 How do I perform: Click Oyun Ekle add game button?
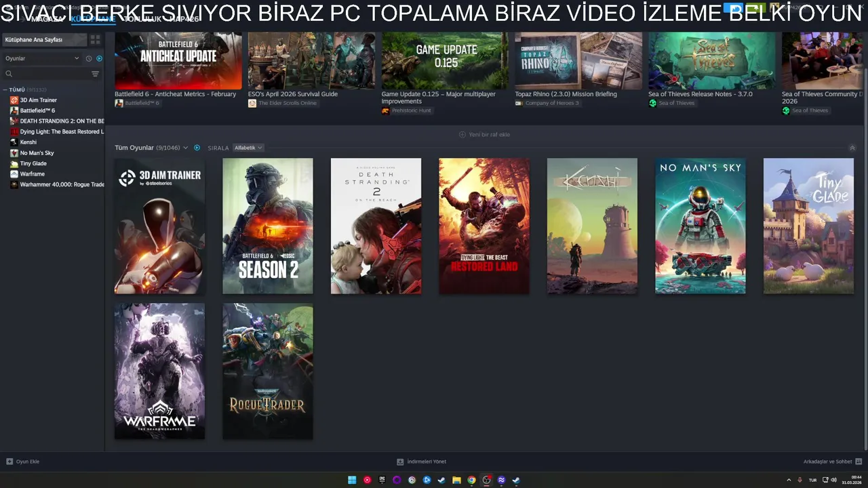tap(23, 462)
